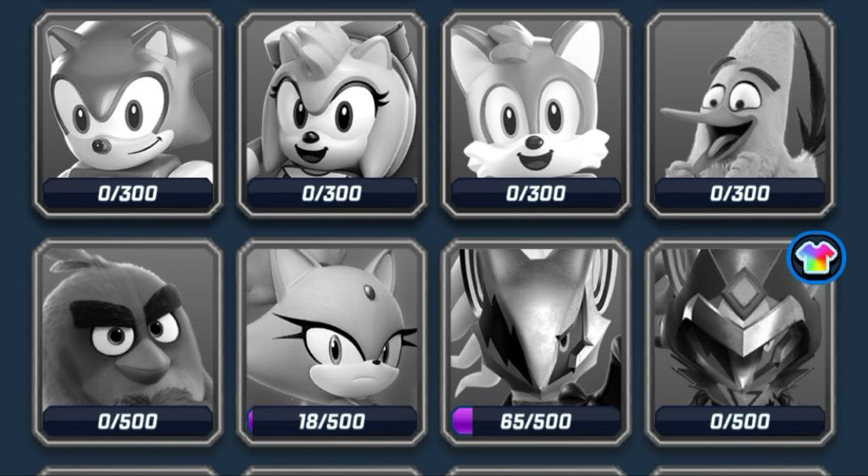Tap the rainbow t-shirt costume icon
This screenshot has width=868, height=476.
816,257
